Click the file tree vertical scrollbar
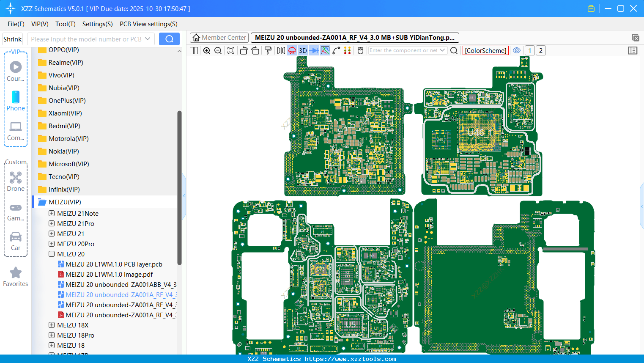This screenshot has width=644, height=363. 179,188
